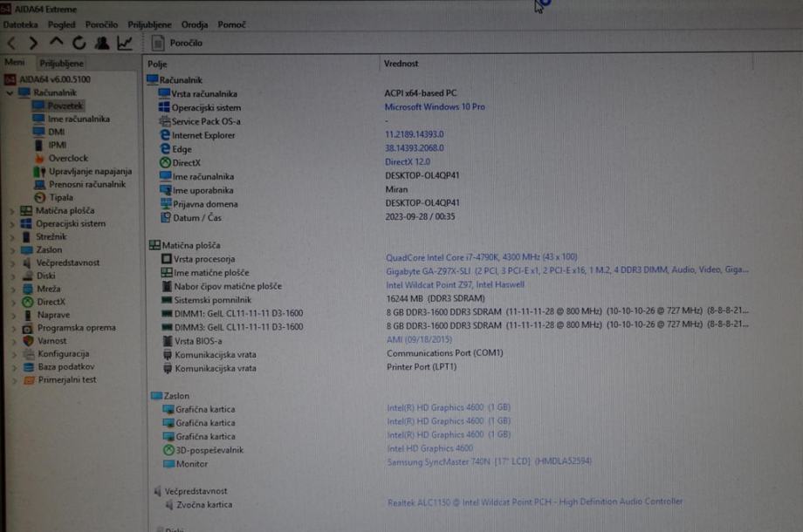Image resolution: width=803 pixels, height=532 pixels.
Task: Click the Edge row icon
Action: [165, 149]
